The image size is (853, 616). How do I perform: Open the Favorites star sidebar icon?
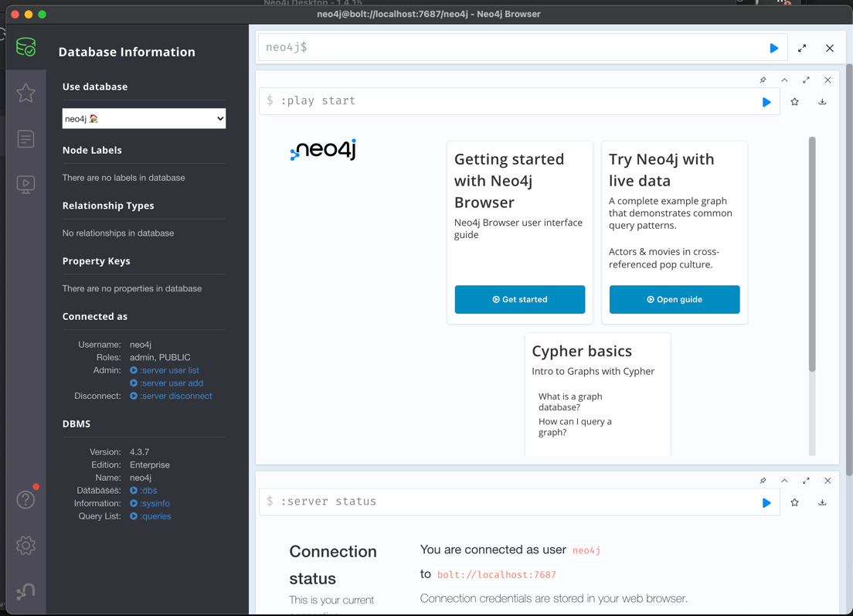coord(25,93)
